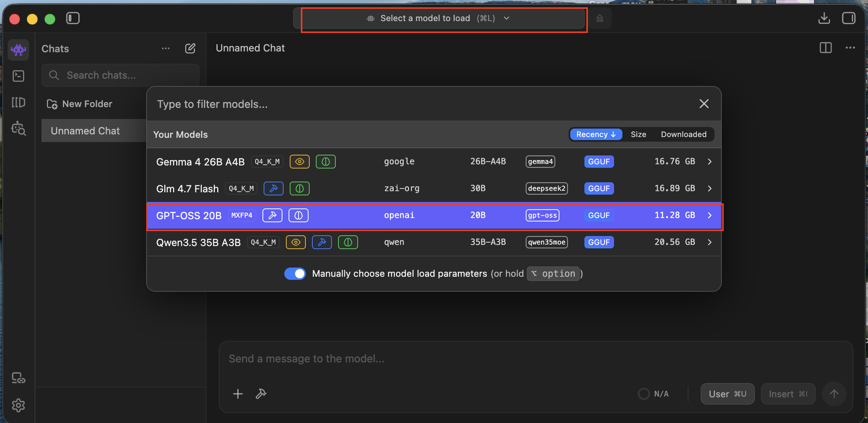This screenshot has height=423, width=868.
Task: Click the split view icon in the chat header
Action: [826, 48]
